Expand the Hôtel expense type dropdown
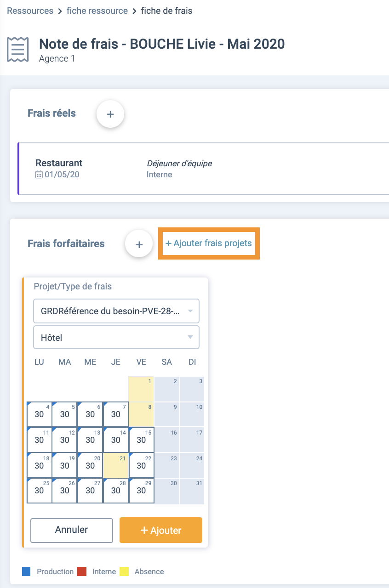Image resolution: width=389 pixels, height=588 pixels. click(x=116, y=338)
